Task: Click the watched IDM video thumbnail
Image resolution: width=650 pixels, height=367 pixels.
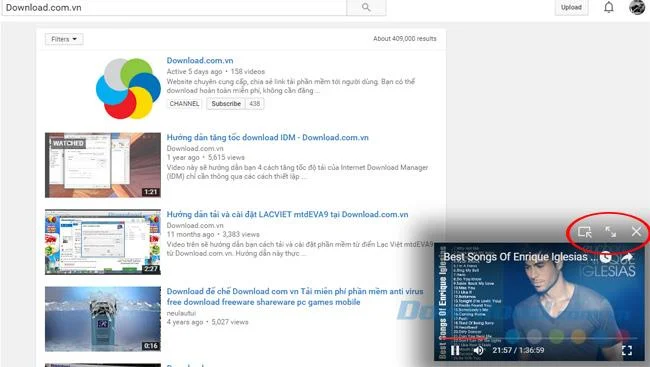Action: point(103,165)
